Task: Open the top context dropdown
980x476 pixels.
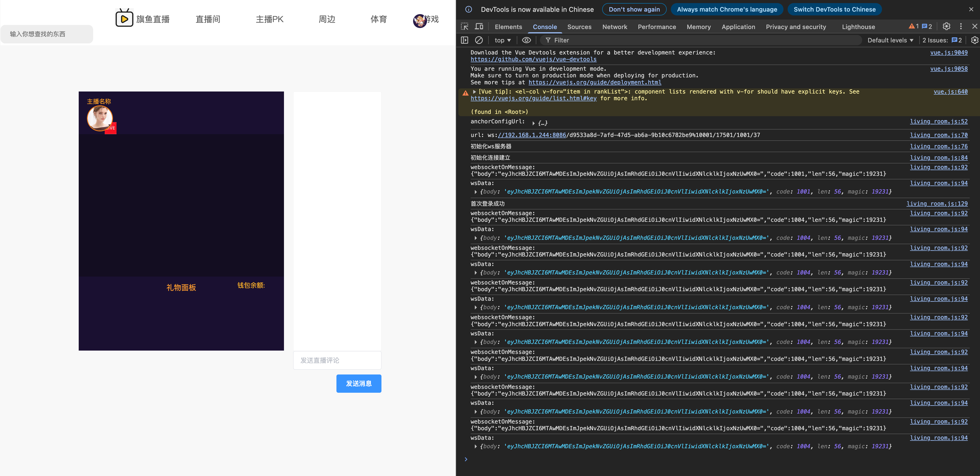Action: coord(503,40)
